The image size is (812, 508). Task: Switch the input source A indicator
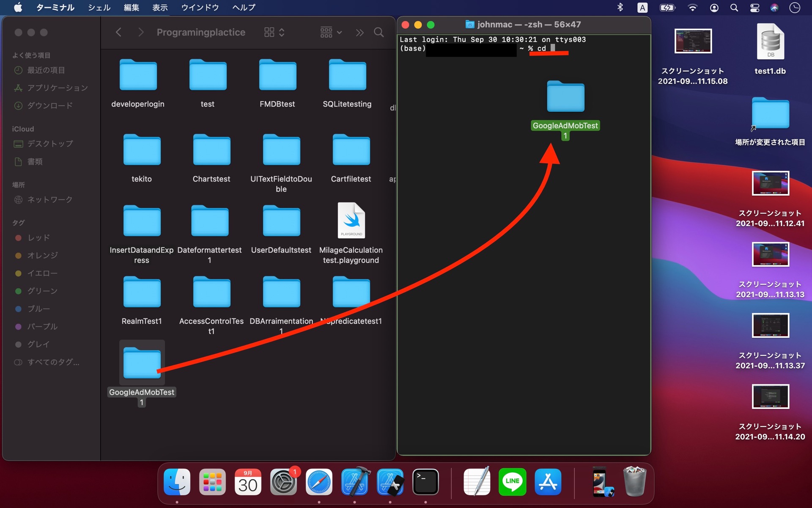(642, 8)
